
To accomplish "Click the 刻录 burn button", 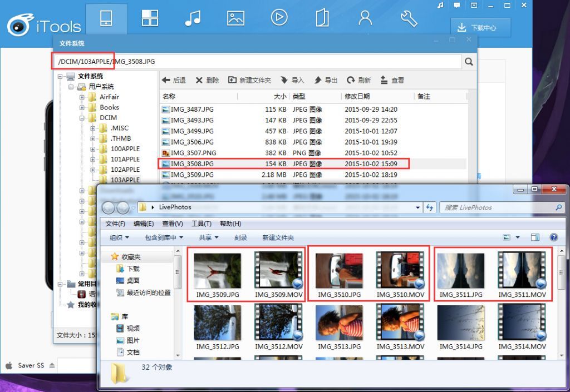I will pos(240,237).
